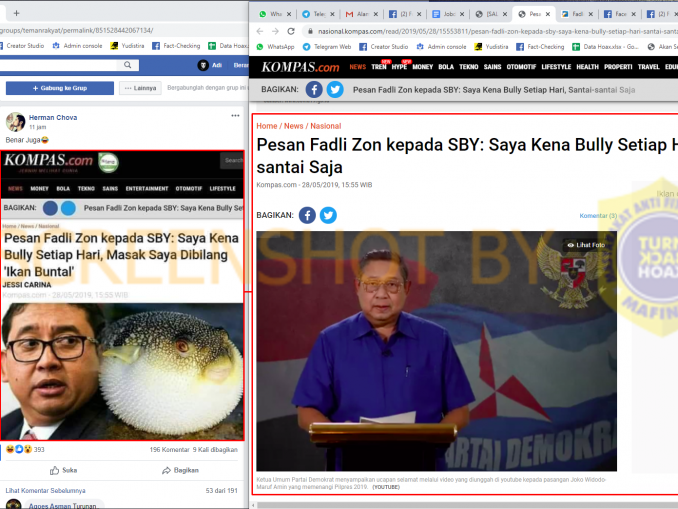Open the LIFESTYLE menu on Kompas right window
Image resolution: width=678 pixels, height=509 pixels.
(x=556, y=67)
